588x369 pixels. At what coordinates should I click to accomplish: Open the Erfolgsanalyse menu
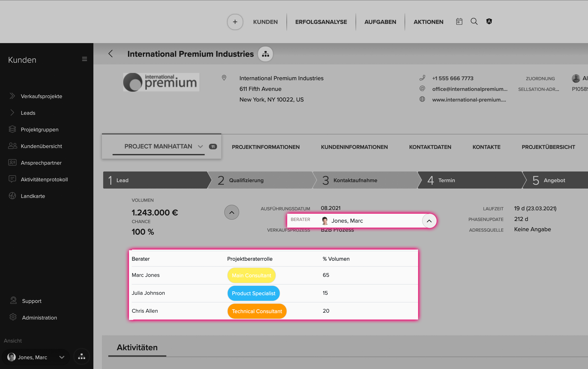pos(321,22)
